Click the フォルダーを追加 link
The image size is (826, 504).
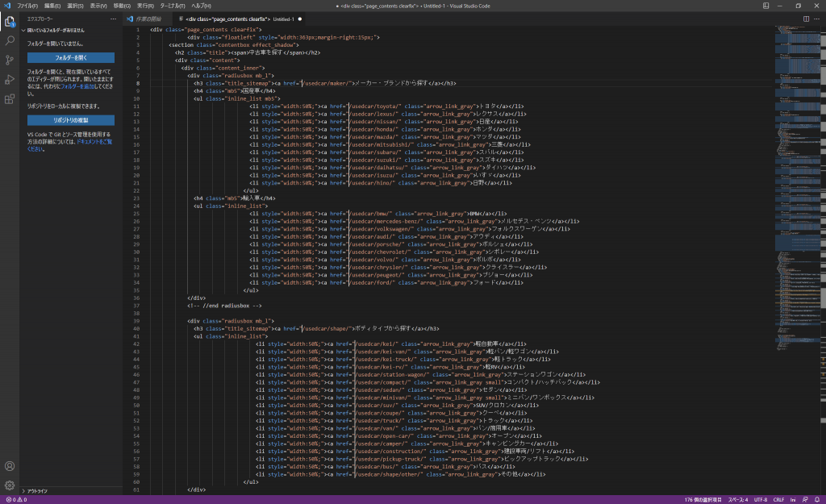78,86
